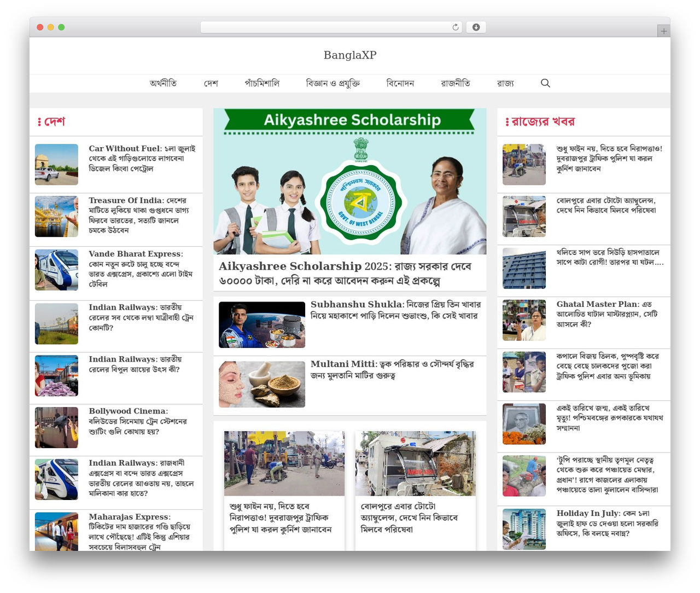700x593 pixels.
Task: Open the Holiday In July article headline
Action: tap(608, 524)
